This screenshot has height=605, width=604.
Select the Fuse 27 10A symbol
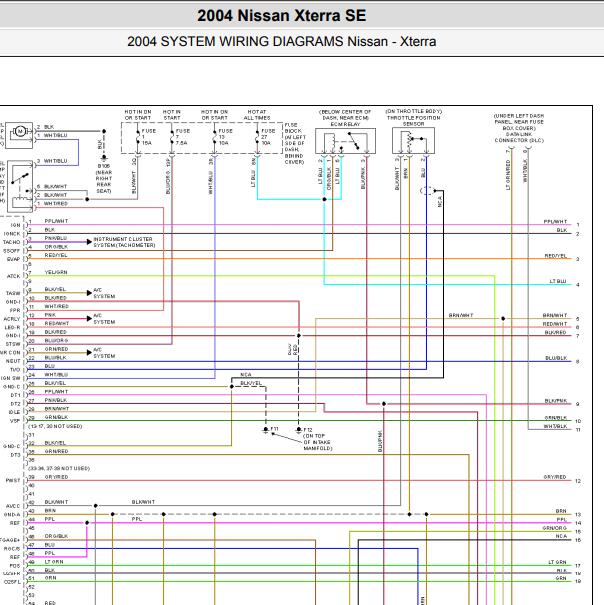pyautogui.click(x=257, y=138)
